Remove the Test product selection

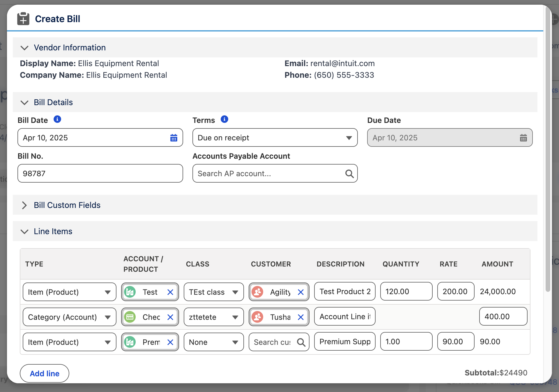click(x=170, y=292)
